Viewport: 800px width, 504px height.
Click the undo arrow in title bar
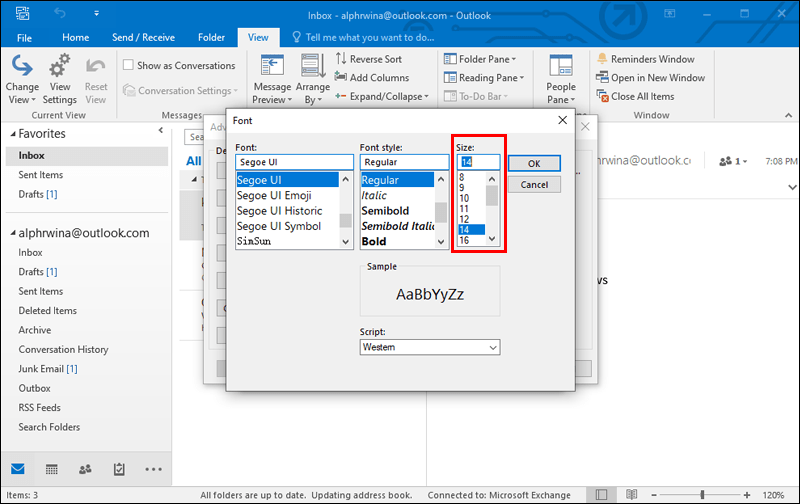pyautogui.click(x=60, y=13)
